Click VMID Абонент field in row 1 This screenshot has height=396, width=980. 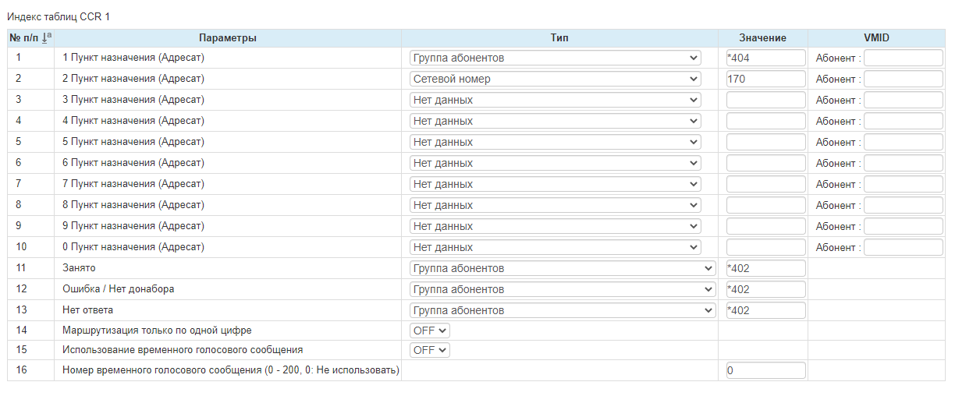903,58
